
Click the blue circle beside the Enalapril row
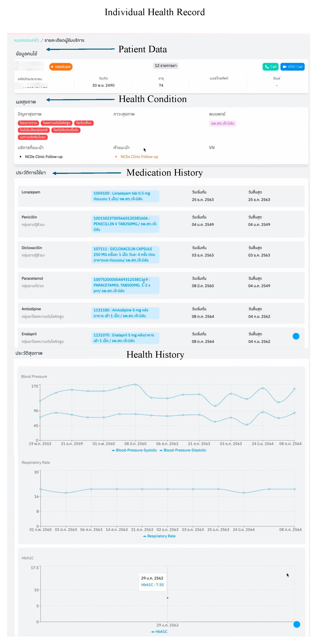click(296, 336)
